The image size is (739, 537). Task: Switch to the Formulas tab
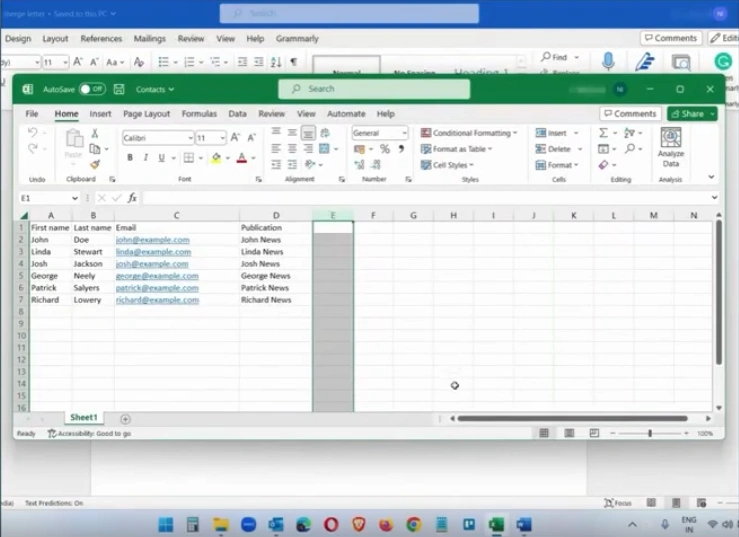tap(199, 114)
